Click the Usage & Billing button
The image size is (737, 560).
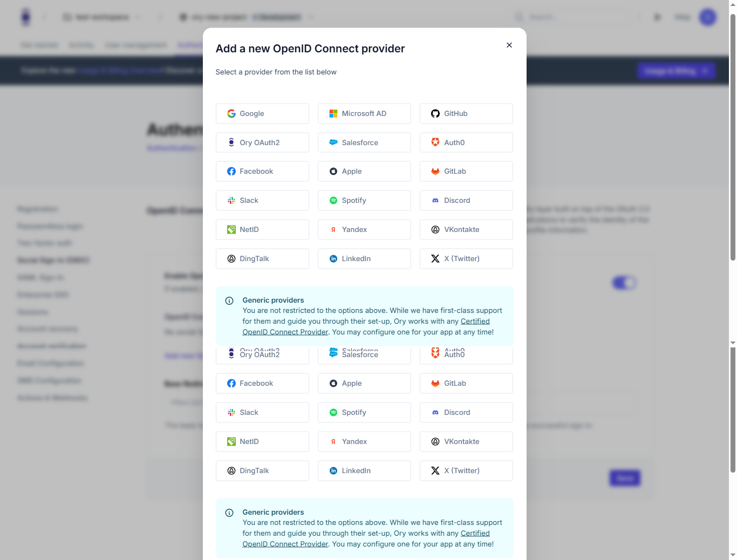[677, 71]
